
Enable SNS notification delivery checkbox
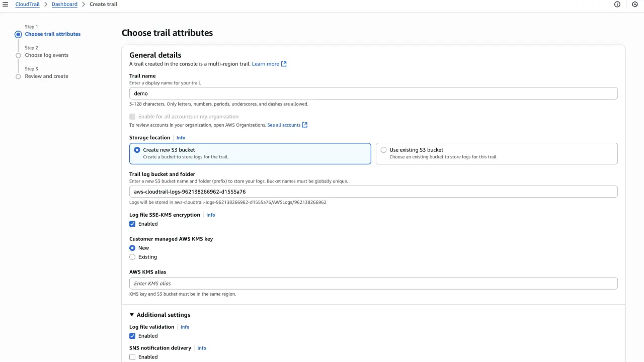coord(132,357)
